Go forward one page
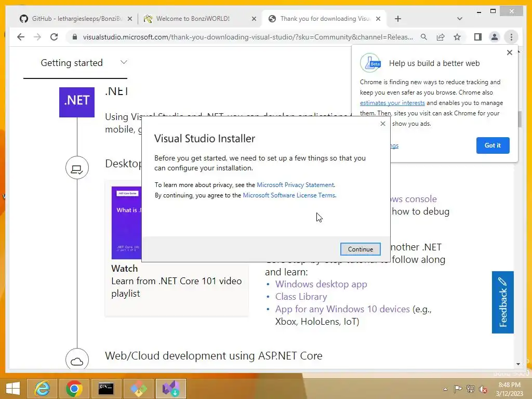This screenshot has height=399, width=532. [x=37, y=37]
